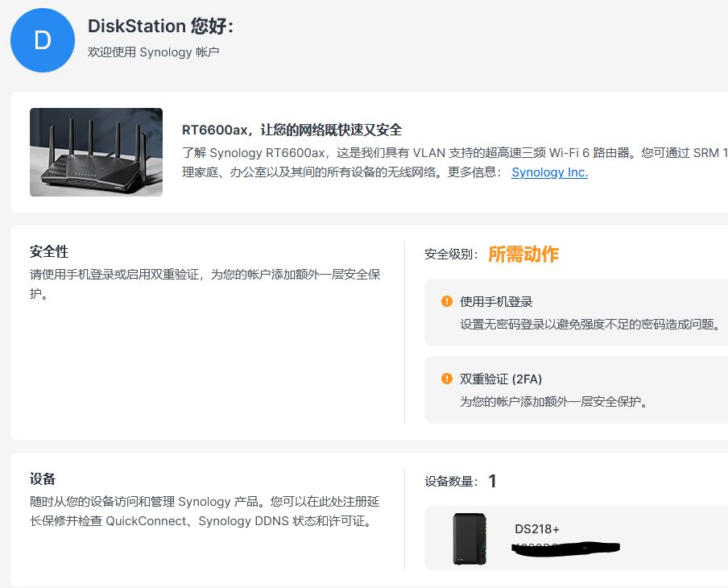Click the 设置无密码登录 description text
Image resolution: width=728 pixels, height=588 pixels.
point(590,324)
